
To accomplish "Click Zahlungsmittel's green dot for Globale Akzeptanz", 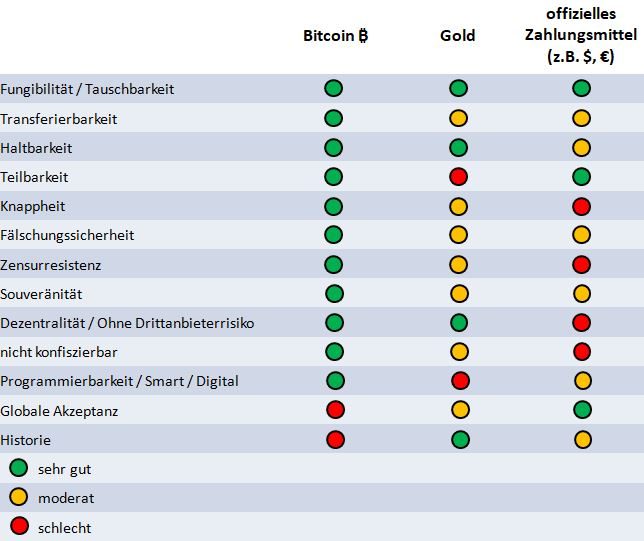I will click(x=582, y=409).
